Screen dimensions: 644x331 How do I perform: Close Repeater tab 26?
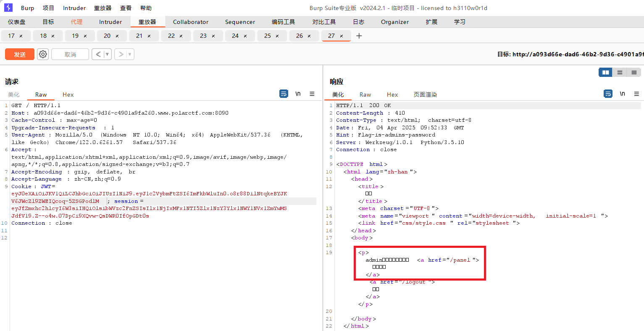click(x=309, y=36)
